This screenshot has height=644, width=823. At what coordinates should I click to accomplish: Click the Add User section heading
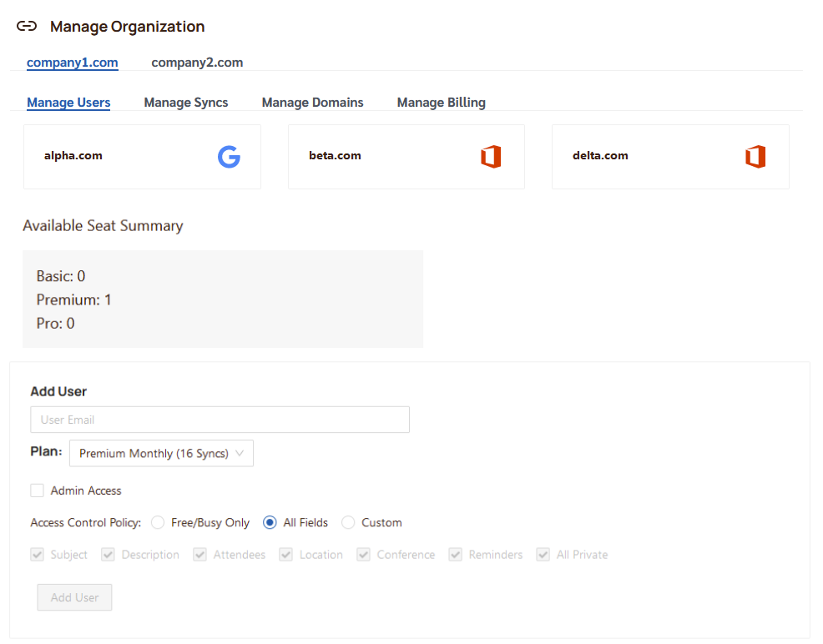[x=58, y=391]
